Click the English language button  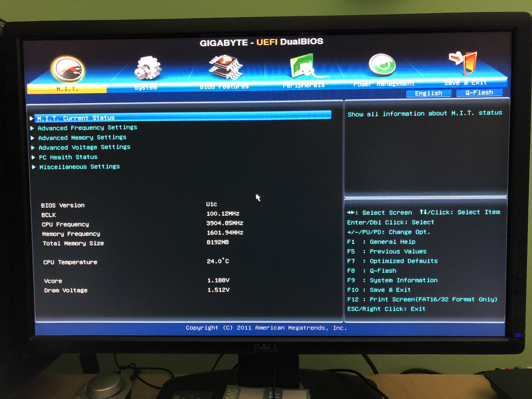pyautogui.click(x=428, y=93)
